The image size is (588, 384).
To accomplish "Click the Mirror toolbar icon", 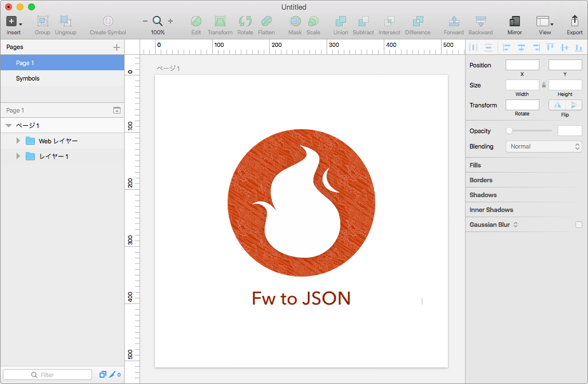I will coord(514,22).
